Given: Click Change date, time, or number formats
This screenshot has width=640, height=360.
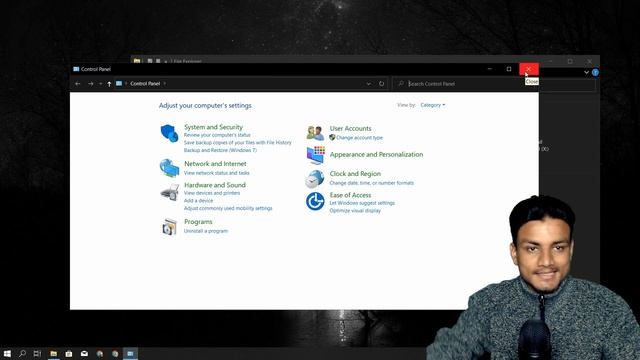Looking at the screenshot, I should click(372, 183).
